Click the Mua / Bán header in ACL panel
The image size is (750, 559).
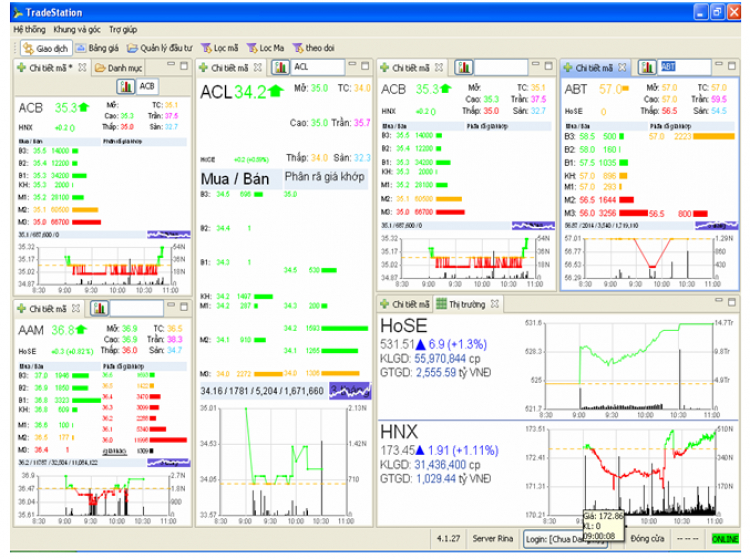pos(235,179)
